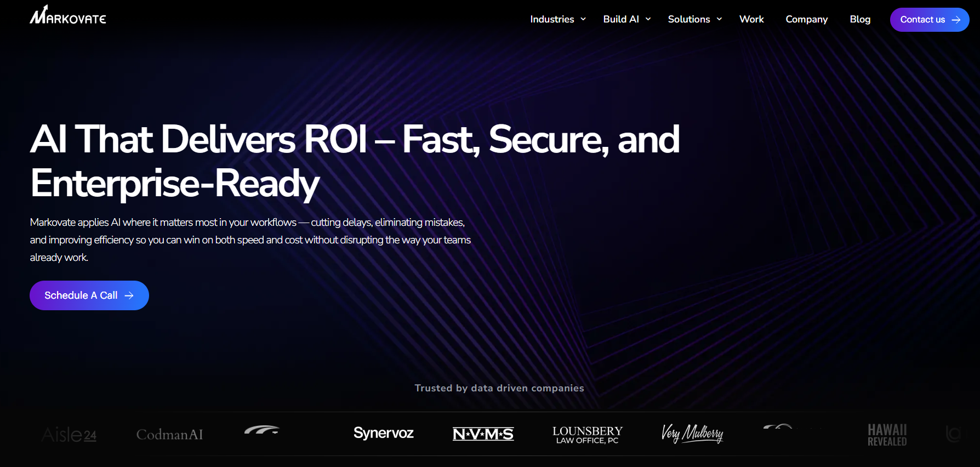Open the Work page from the navigation
The image size is (980, 467).
point(751,19)
